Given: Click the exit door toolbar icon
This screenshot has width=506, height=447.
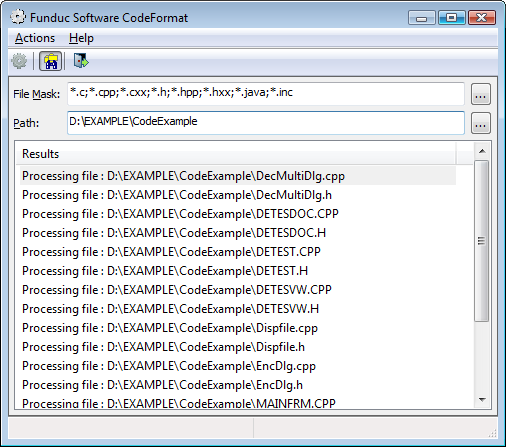Looking at the screenshot, I should click(81, 61).
